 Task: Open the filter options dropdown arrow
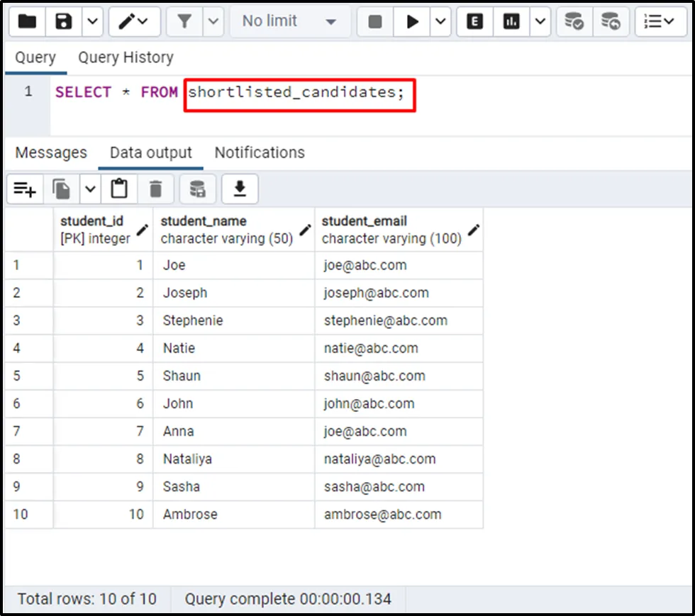tap(213, 22)
